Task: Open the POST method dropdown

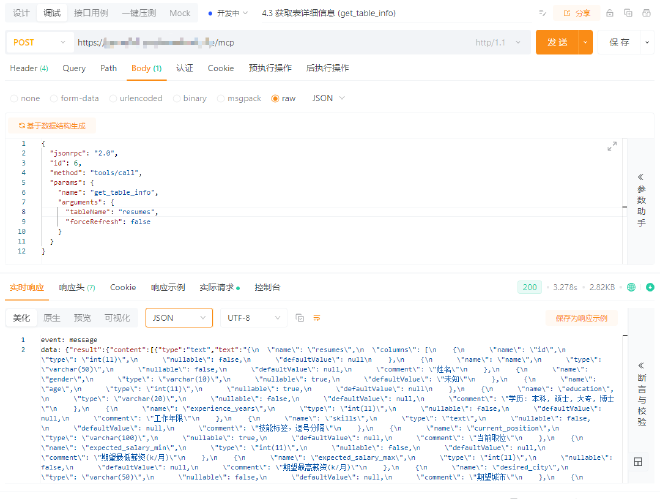Action: [x=40, y=43]
